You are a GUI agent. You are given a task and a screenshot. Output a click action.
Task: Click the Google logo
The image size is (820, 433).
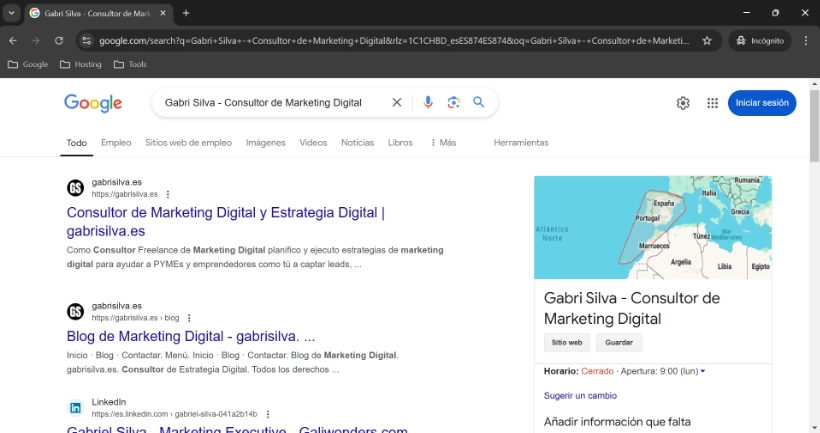(93, 103)
